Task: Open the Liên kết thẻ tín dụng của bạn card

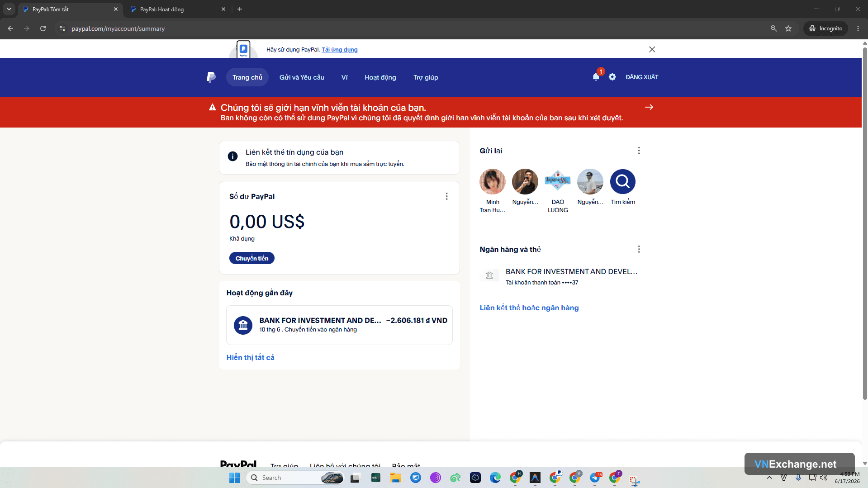Action: tap(339, 157)
